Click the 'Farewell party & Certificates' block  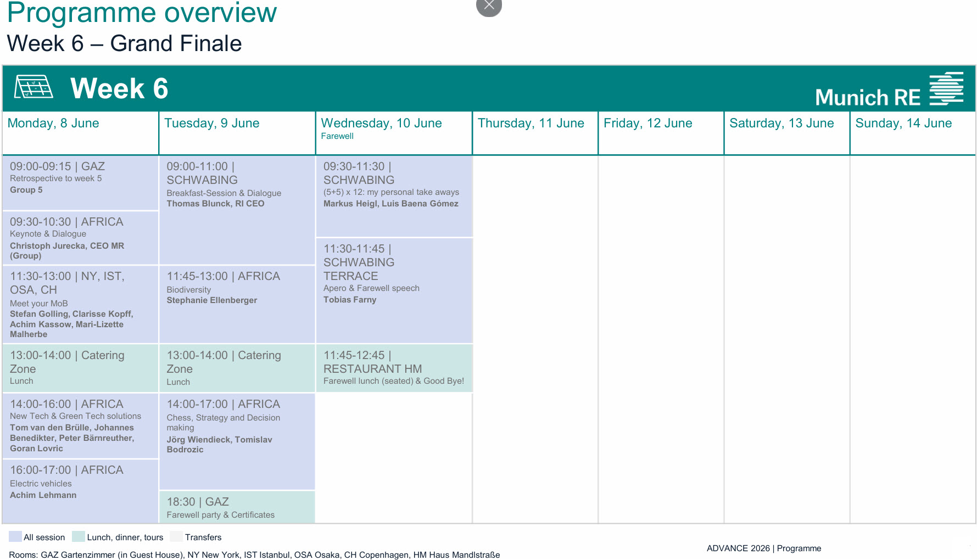[236, 507]
